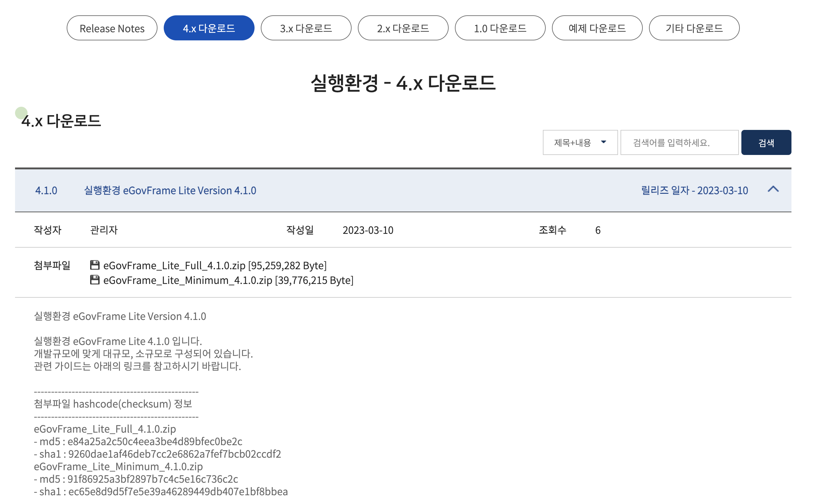Click the 실행환경 eGovFrame Lite Version 4.1.0 title
Viewport: 814px width, 504px height.
[170, 190]
